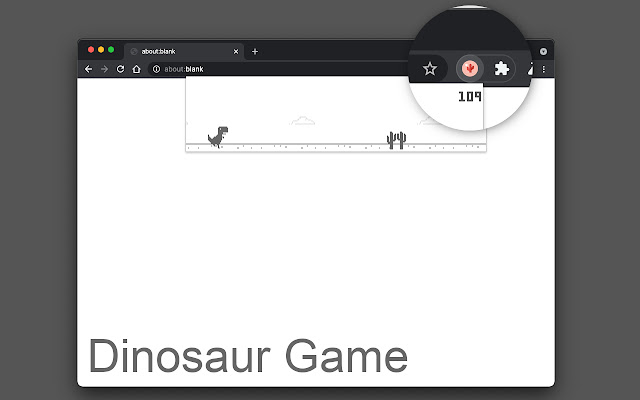Viewport: 640px width, 400px height.
Task: Click the address bar showing about:blank
Action: pos(278,69)
